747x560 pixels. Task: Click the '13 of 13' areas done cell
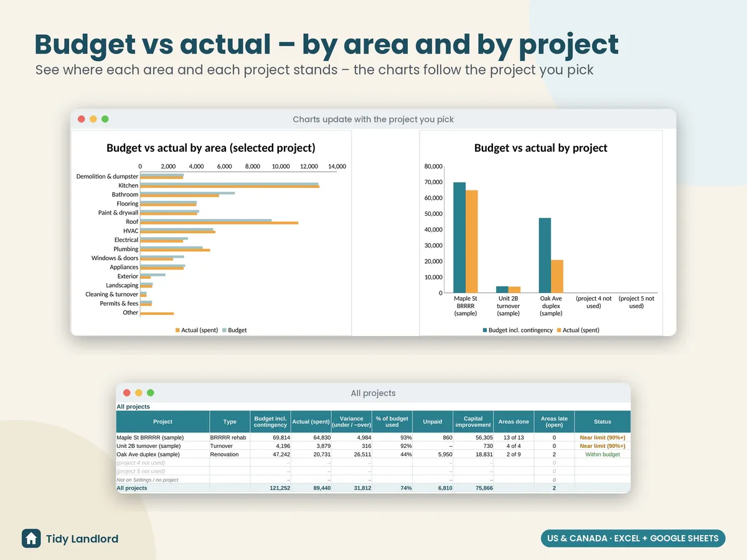pos(514,437)
